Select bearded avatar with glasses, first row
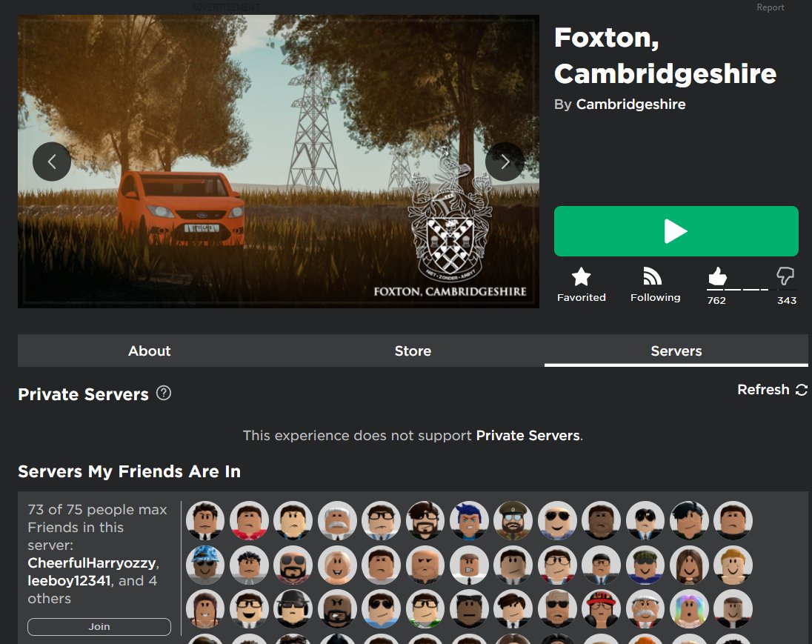This screenshot has height=644, width=812. 425,520
